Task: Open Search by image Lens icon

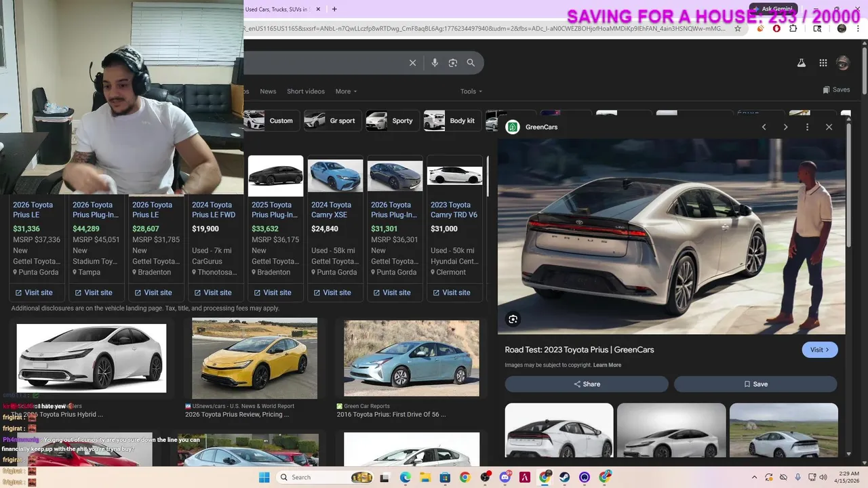Action: tap(453, 63)
